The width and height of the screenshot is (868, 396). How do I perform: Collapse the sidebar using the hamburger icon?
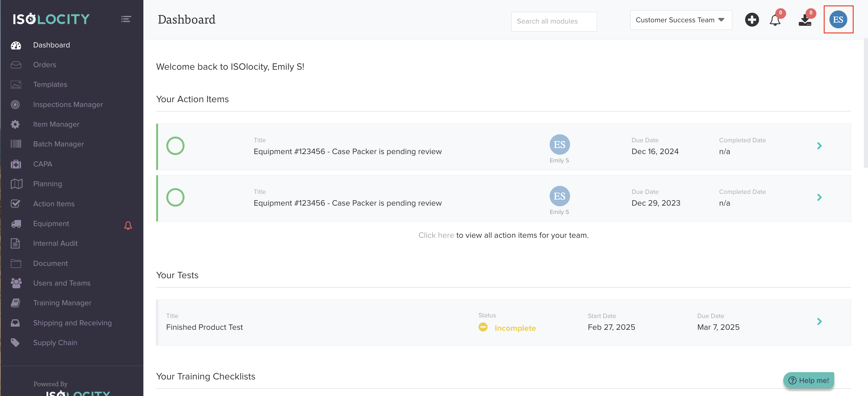pos(126,19)
